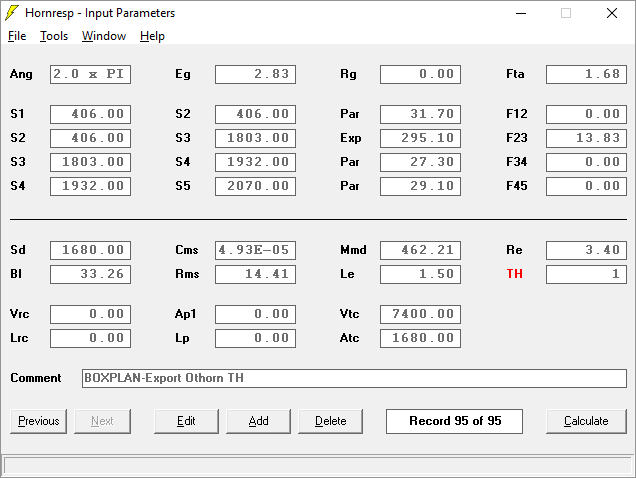
Task: Click the status bar at the bottom
Action: (318, 466)
